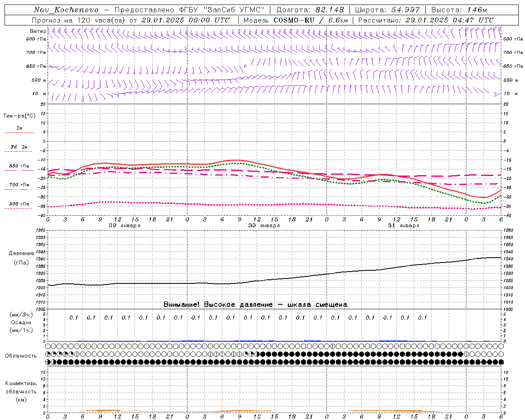Click the '(мм/1ч.)' precipitation unit label
Screen dimensions: 525x420
tap(21, 330)
